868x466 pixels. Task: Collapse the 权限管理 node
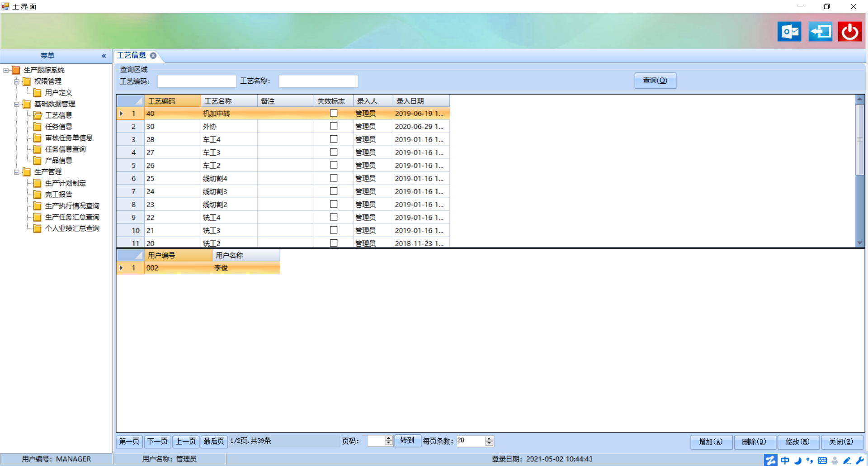pos(17,81)
